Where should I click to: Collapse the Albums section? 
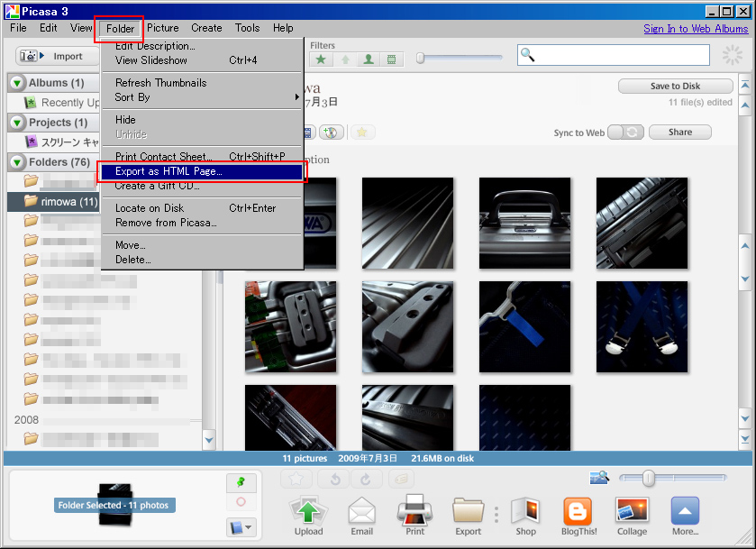pyautogui.click(x=17, y=83)
